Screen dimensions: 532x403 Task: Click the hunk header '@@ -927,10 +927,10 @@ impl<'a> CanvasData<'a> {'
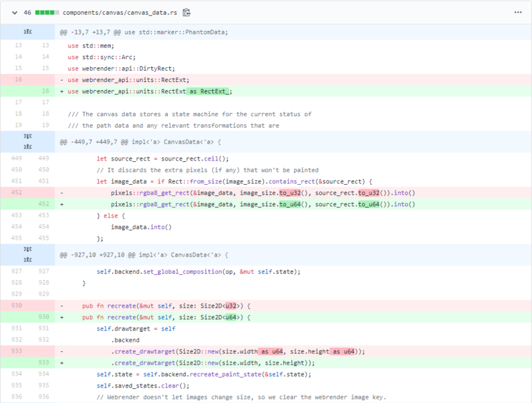pyautogui.click(x=144, y=255)
